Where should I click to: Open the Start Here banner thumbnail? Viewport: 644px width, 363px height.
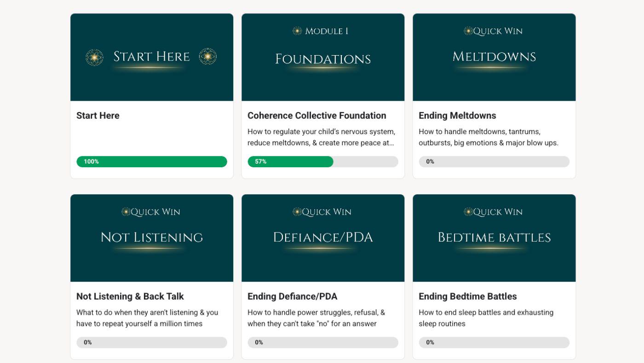152,57
